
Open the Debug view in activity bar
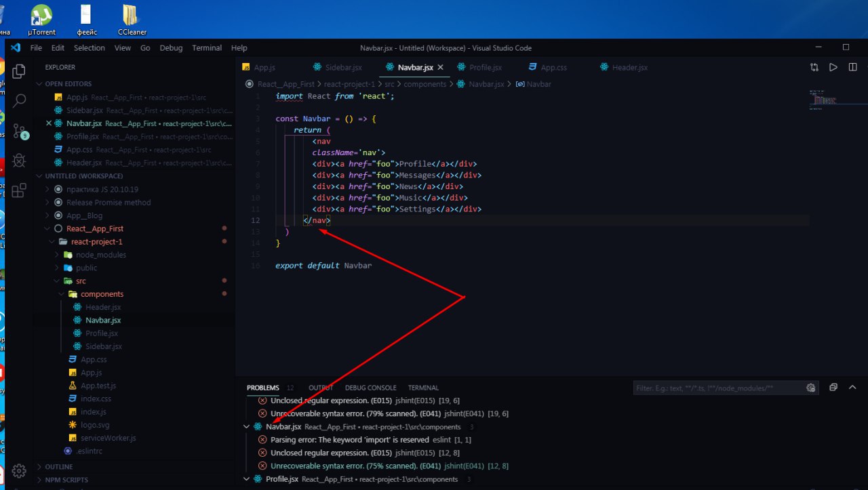(19, 161)
